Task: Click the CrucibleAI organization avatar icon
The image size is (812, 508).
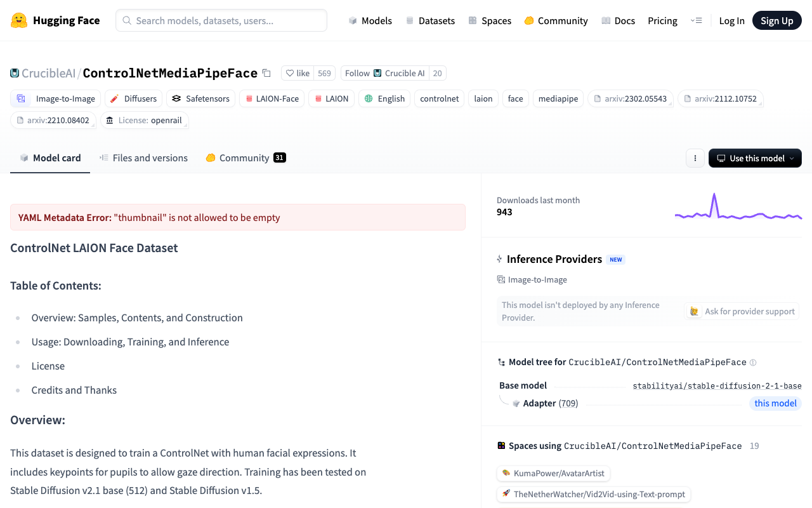Action: 15,73
